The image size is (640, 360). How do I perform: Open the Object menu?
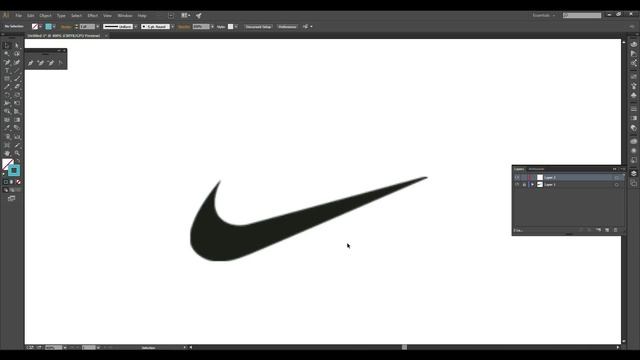click(45, 16)
